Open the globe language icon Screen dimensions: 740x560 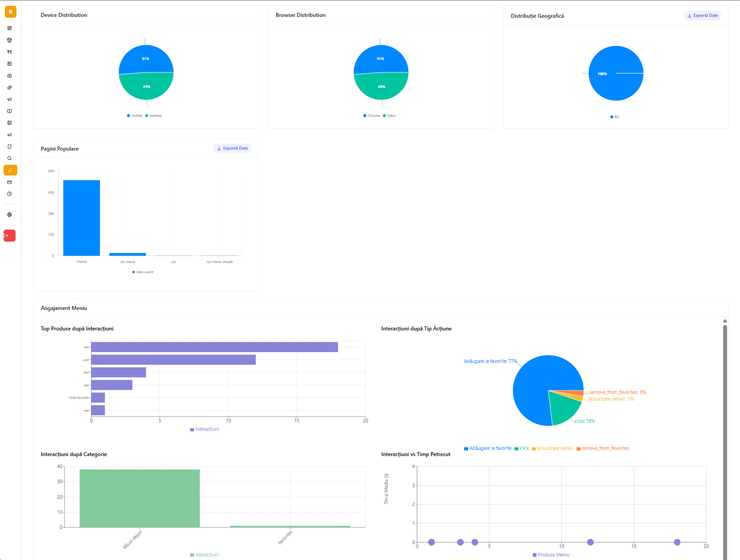[x=9, y=214]
